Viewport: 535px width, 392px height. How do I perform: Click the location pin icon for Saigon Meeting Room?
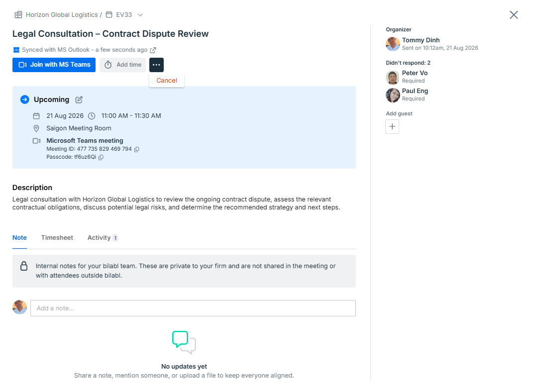click(x=36, y=128)
